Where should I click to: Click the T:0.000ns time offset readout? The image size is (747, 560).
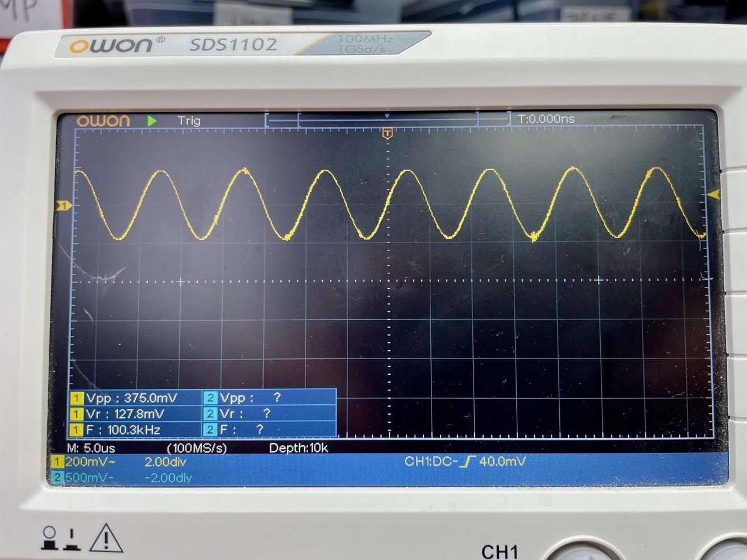546,119
